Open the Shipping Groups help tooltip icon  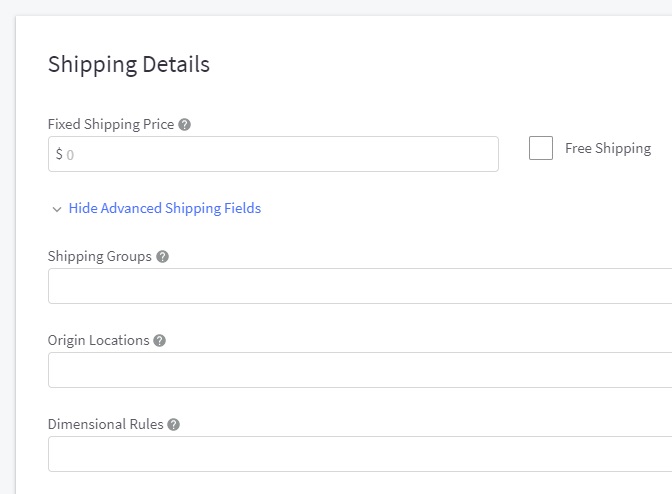point(163,257)
